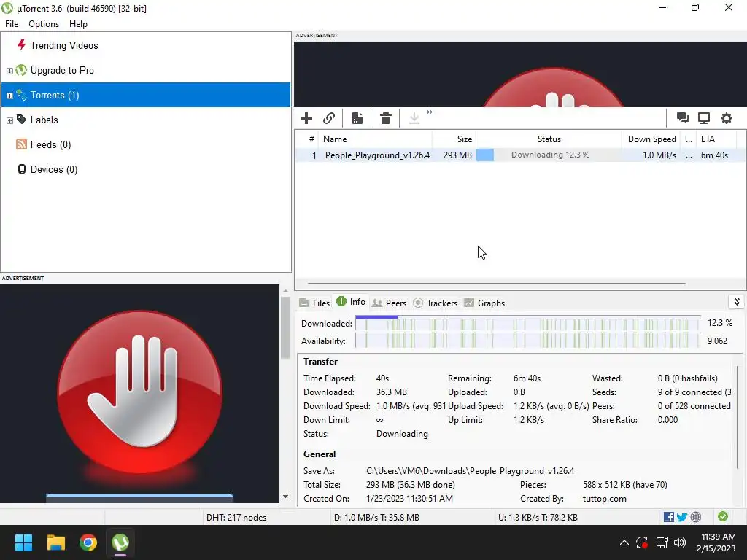This screenshot has width=747, height=560.
Task: Select Devices (0) in the sidebar
Action: click(54, 169)
